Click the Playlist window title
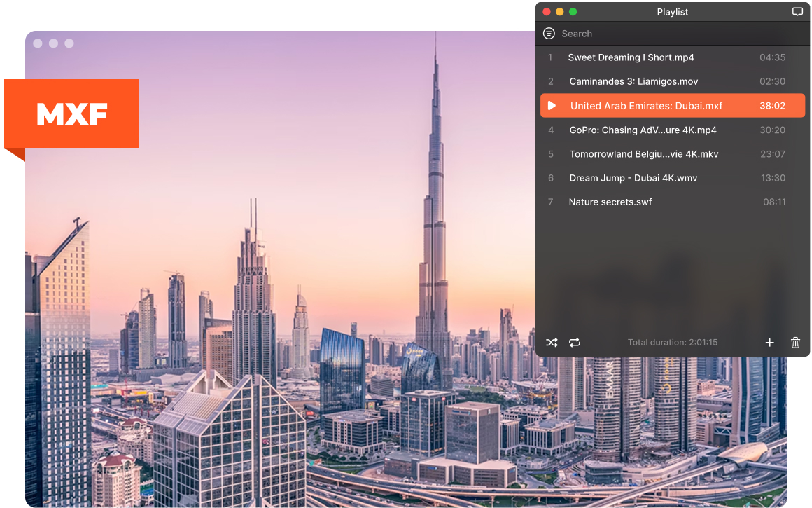The image size is (812, 508). tap(672, 12)
